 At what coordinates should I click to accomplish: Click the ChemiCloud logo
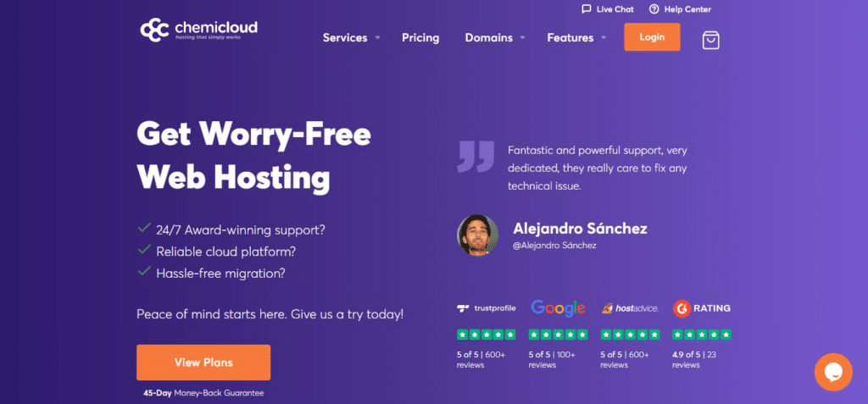pyautogui.click(x=198, y=30)
